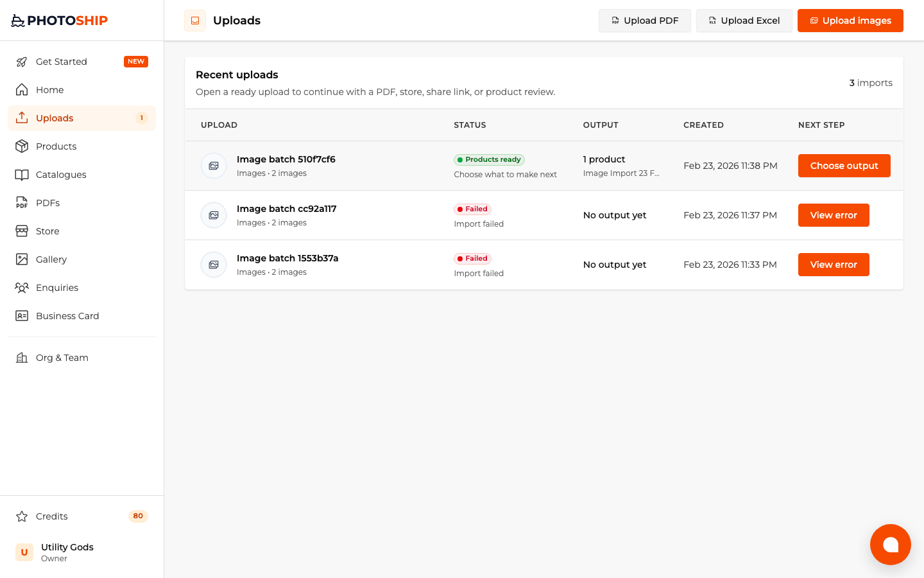Open Org & Team menu item

[81, 358]
